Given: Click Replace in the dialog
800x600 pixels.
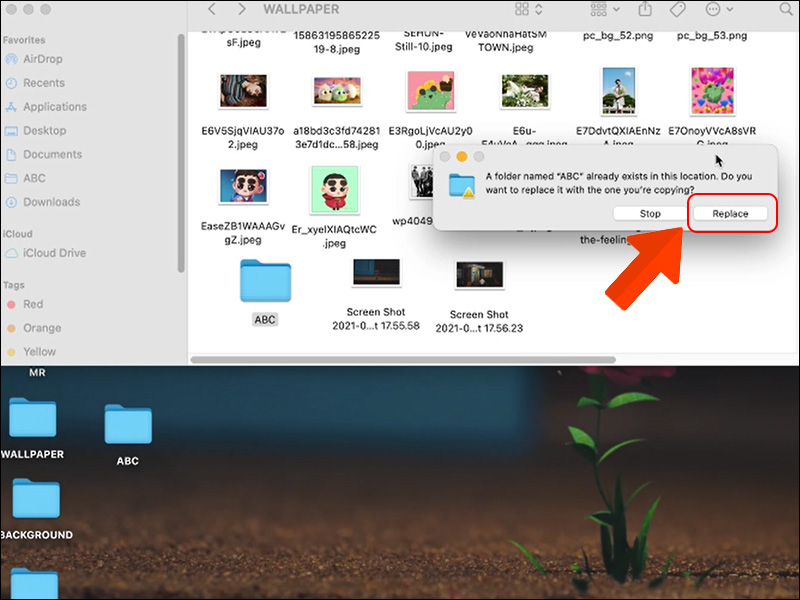Looking at the screenshot, I should coord(730,213).
